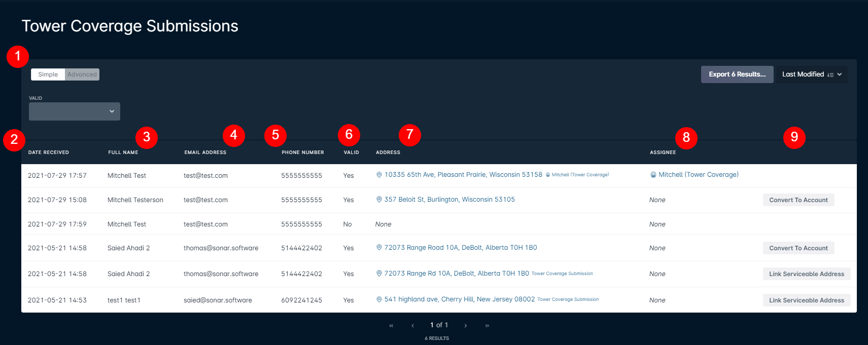Viewport: 868px width, 345px height.
Task: Switch to Advanced filter mode
Action: tap(82, 74)
